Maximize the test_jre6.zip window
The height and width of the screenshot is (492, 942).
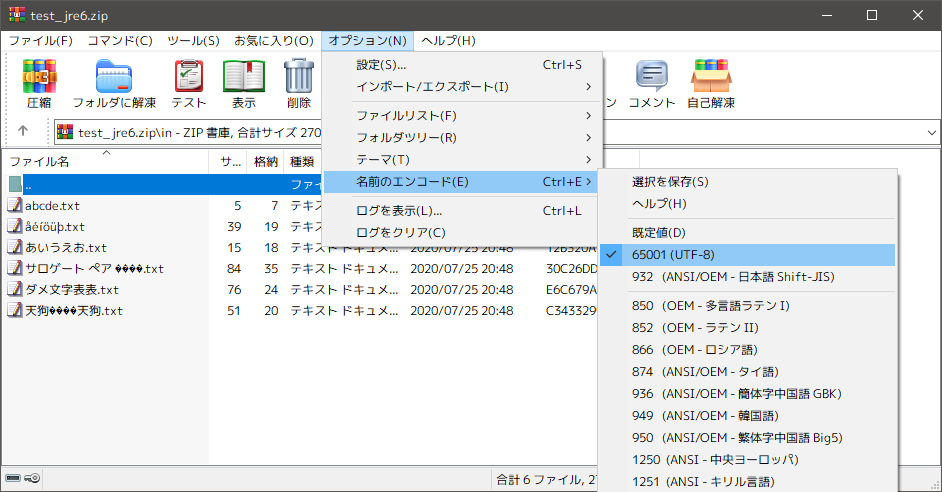pos(872,15)
